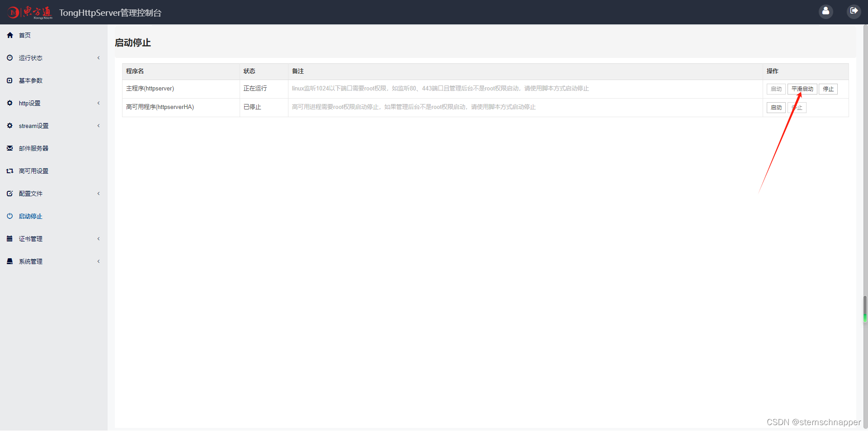The image size is (868, 431).
Task: Expand the http设置 submenu chevron
Action: [99, 103]
